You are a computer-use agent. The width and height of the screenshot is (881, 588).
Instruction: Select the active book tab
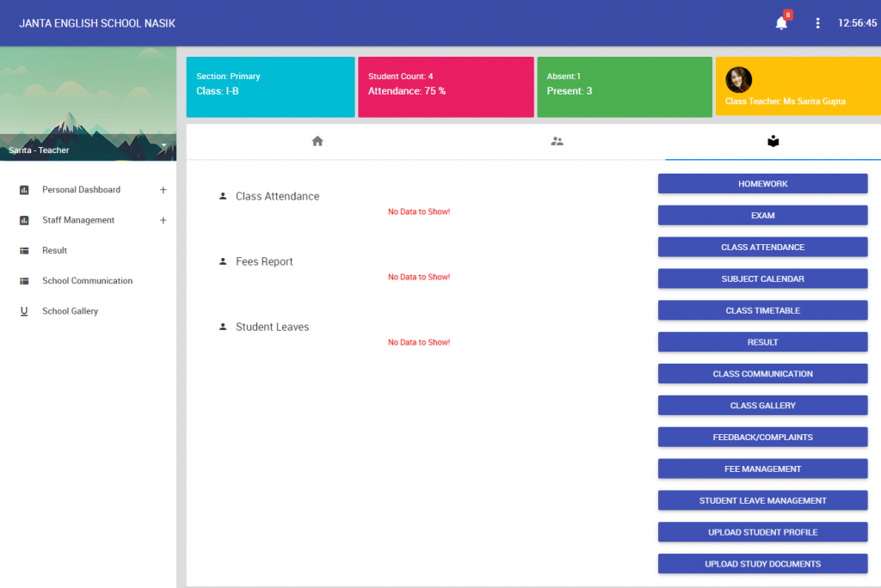(773, 140)
